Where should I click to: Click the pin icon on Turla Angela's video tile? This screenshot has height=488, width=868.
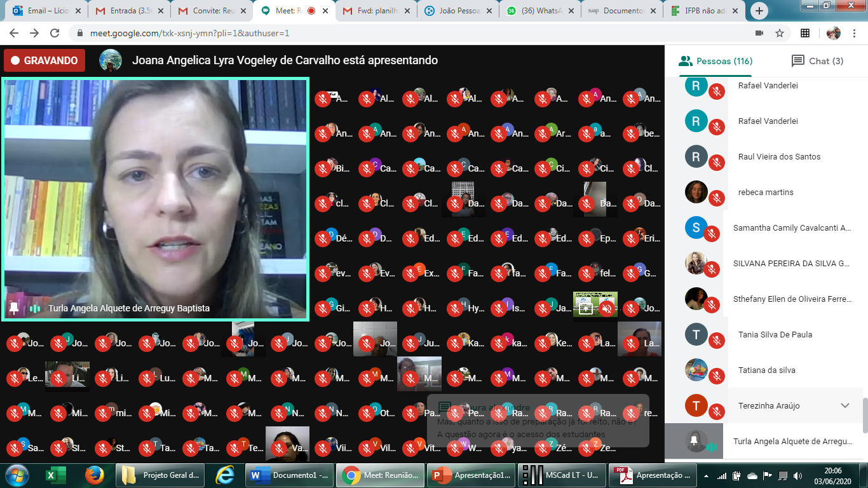[14, 308]
